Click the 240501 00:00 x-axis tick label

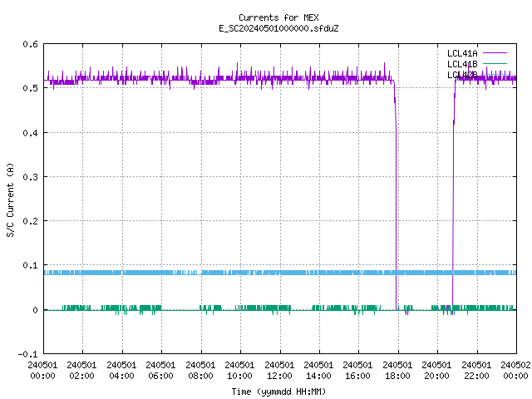point(42,370)
